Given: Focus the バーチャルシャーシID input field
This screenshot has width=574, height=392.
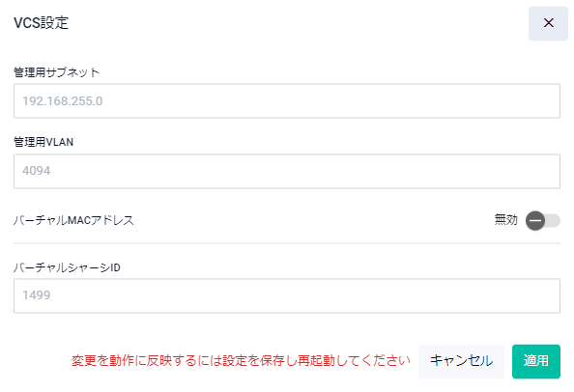Looking at the screenshot, I should (x=287, y=295).
